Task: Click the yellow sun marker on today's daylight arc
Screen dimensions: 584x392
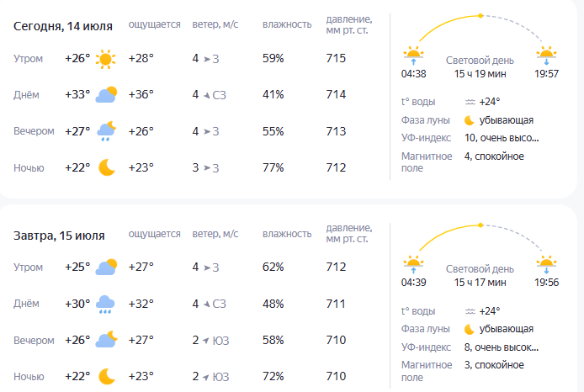Action: tap(480, 16)
